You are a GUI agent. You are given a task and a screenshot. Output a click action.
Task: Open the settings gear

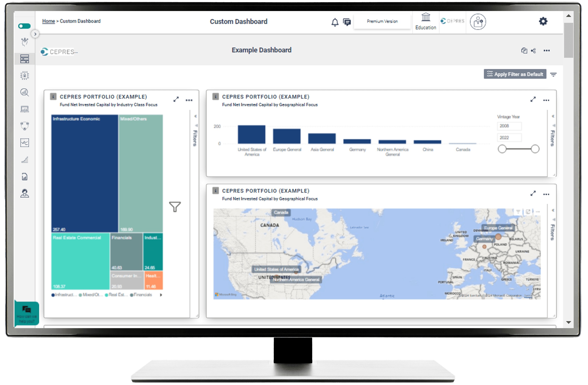click(x=544, y=22)
